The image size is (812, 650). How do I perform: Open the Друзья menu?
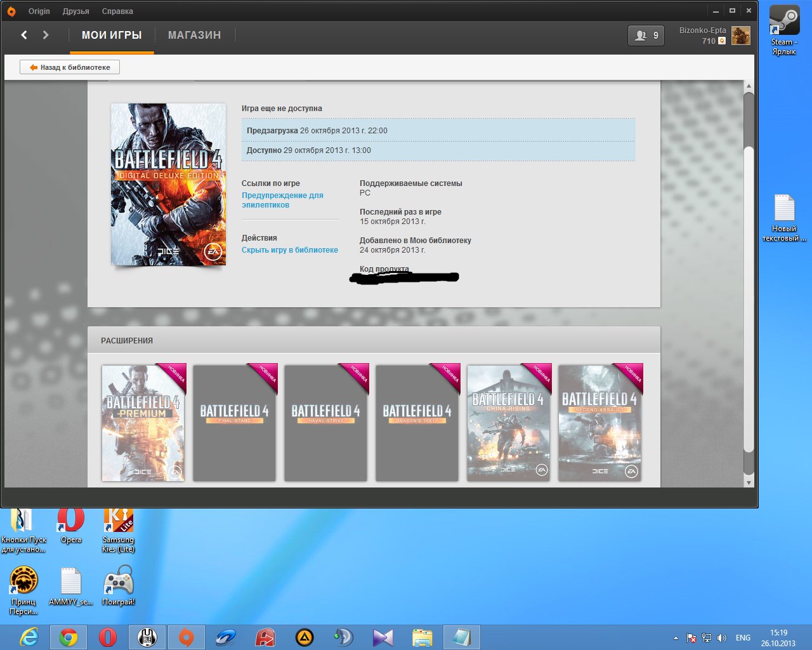pos(75,11)
